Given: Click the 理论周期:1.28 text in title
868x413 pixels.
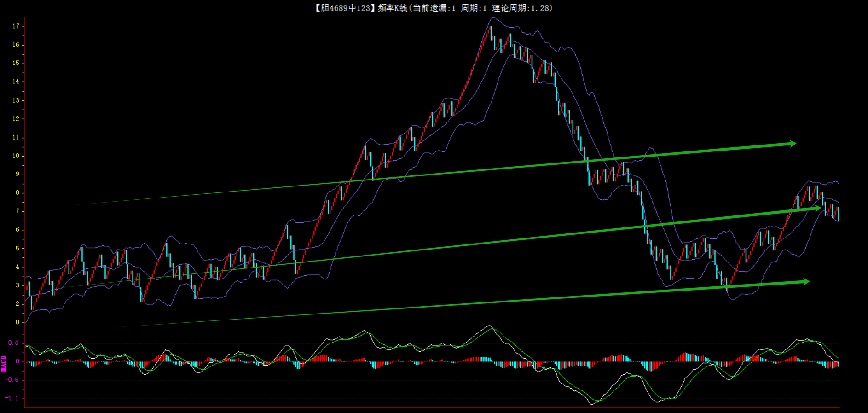Looking at the screenshot, I should click(x=522, y=8).
